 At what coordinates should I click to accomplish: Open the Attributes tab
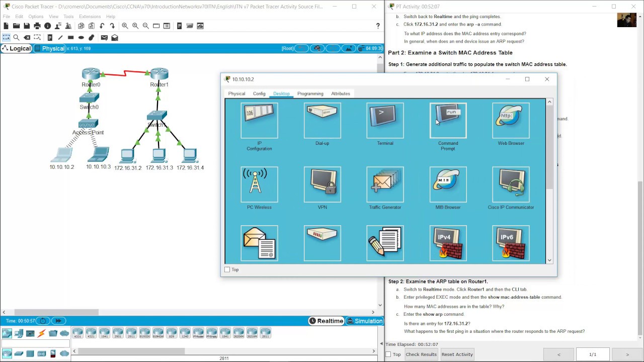[x=341, y=94]
